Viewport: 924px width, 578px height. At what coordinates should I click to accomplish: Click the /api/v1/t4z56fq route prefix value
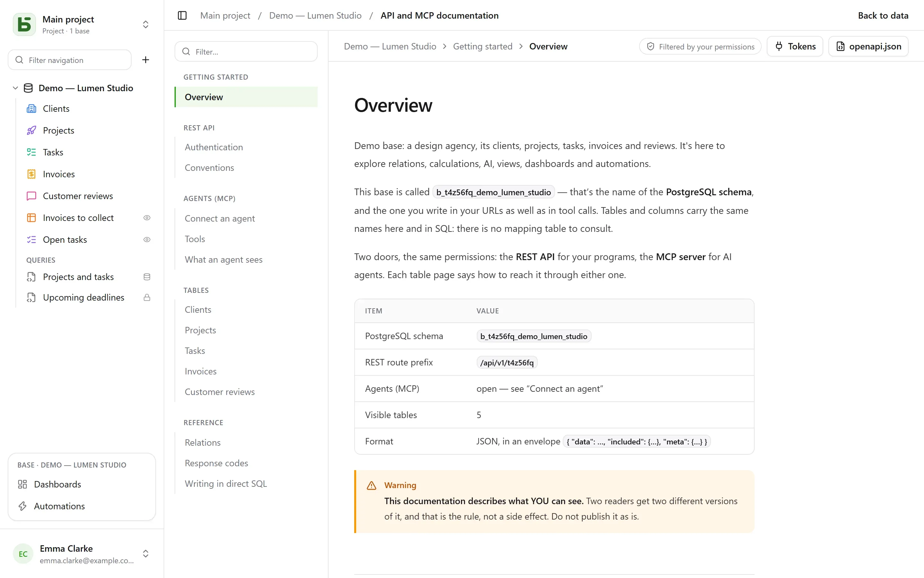click(507, 363)
